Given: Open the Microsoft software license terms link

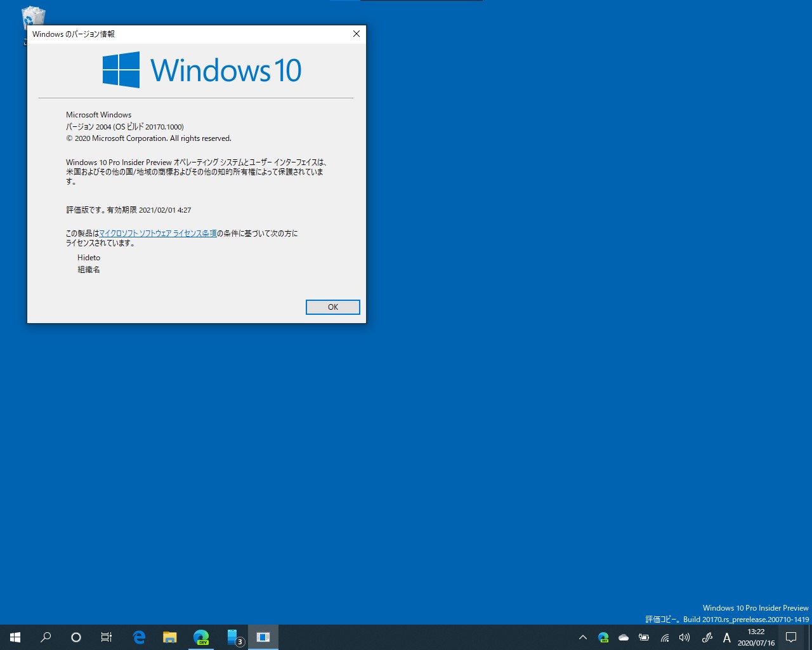Looking at the screenshot, I should pyautogui.click(x=157, y=234).
